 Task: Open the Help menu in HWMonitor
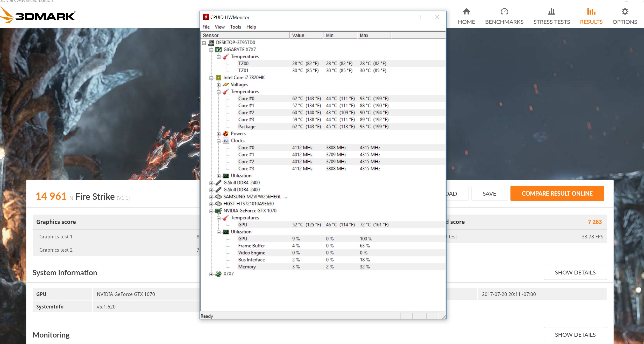pos(251,27)
